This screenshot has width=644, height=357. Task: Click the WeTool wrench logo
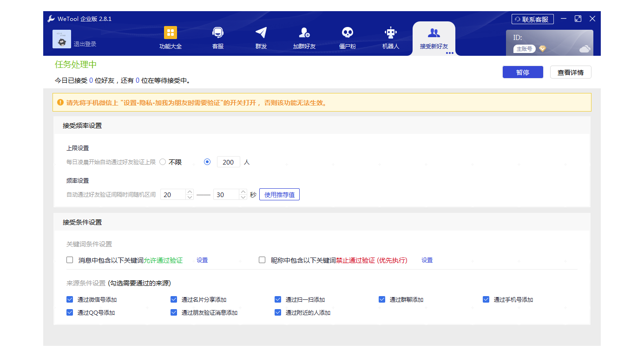51,19
